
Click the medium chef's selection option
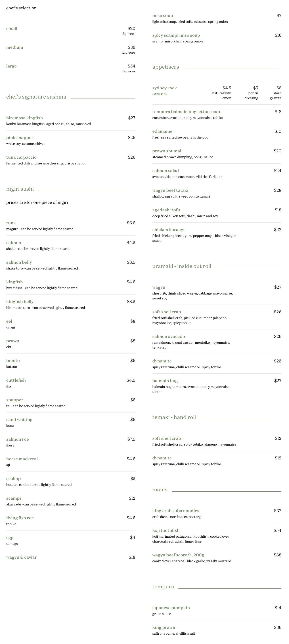(15, 47)
